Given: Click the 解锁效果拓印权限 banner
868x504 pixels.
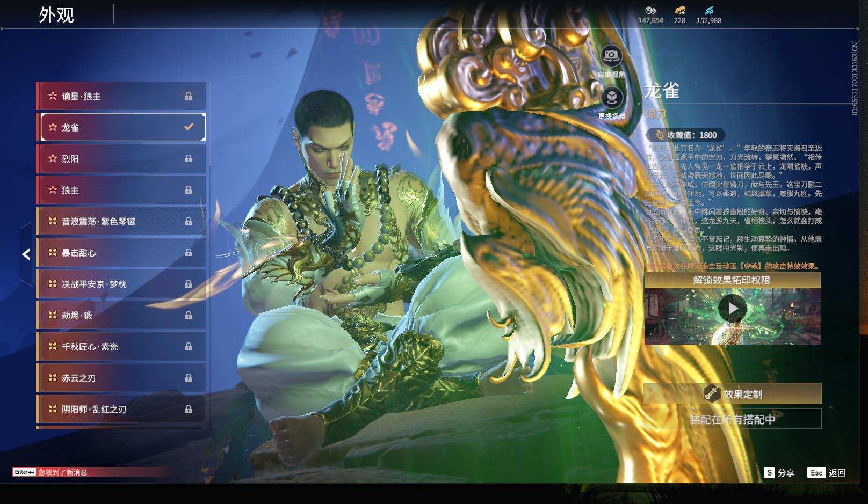Looking at the screenshot, I should click(732, 280).
